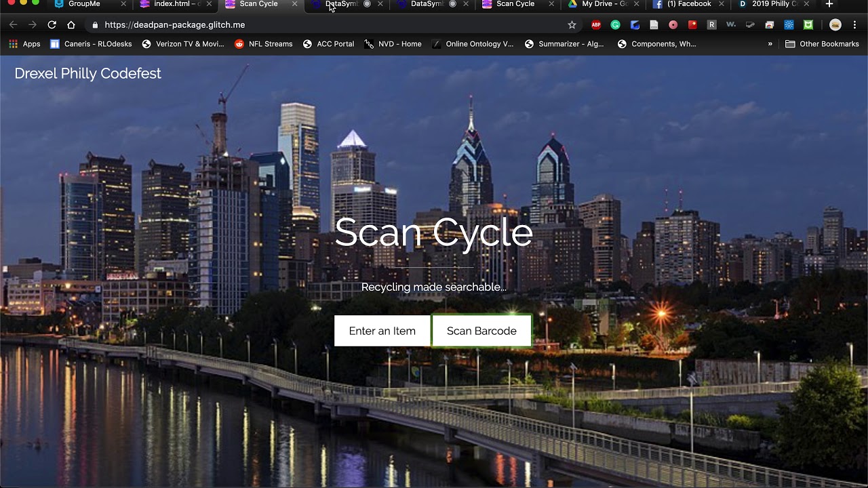
Task: Click the W. extension icon
Action: [730, 25]
